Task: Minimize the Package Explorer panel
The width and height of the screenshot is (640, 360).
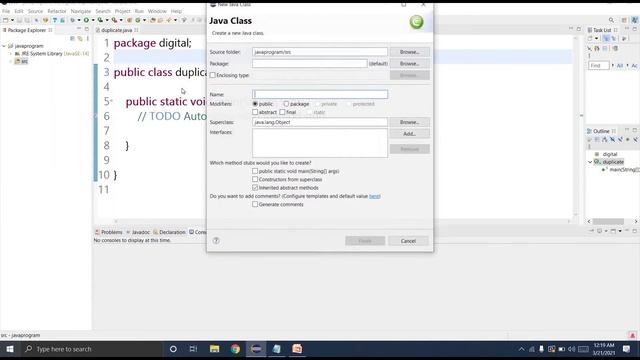Action: click(x=79, y=29)
